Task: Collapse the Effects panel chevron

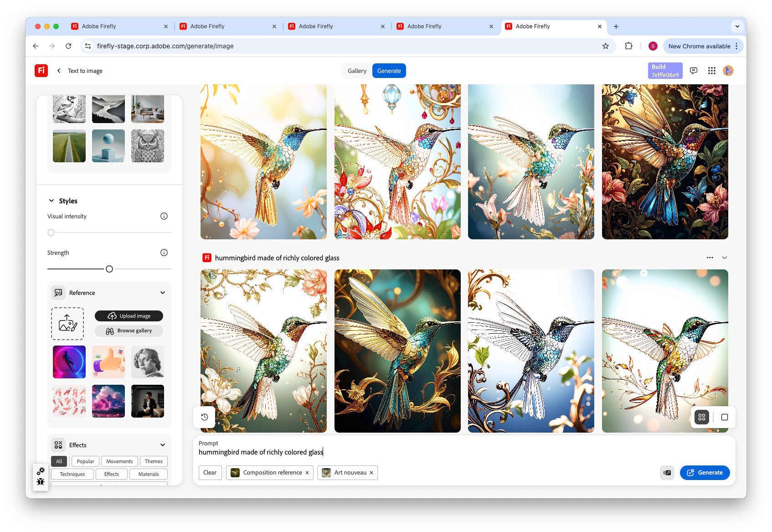Action: (x=163, y=445)
